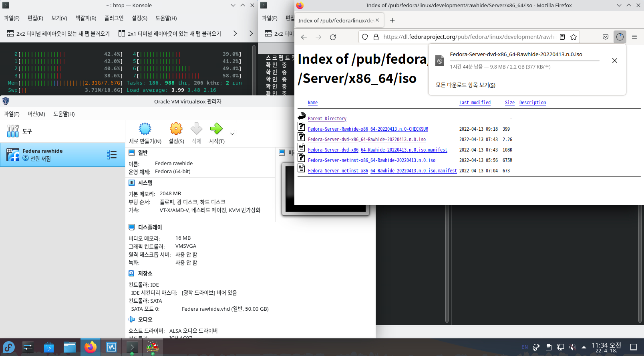Screen dimensions: 644x356
Task: Click the Firefox address bar URL
Action: pyautogui.click(x=469, y=37)
